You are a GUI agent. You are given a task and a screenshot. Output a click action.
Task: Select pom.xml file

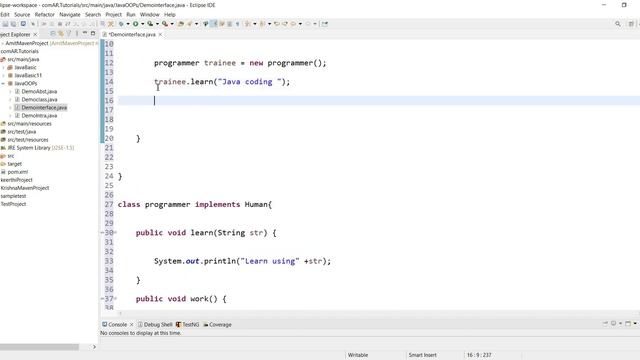(18, 172)
